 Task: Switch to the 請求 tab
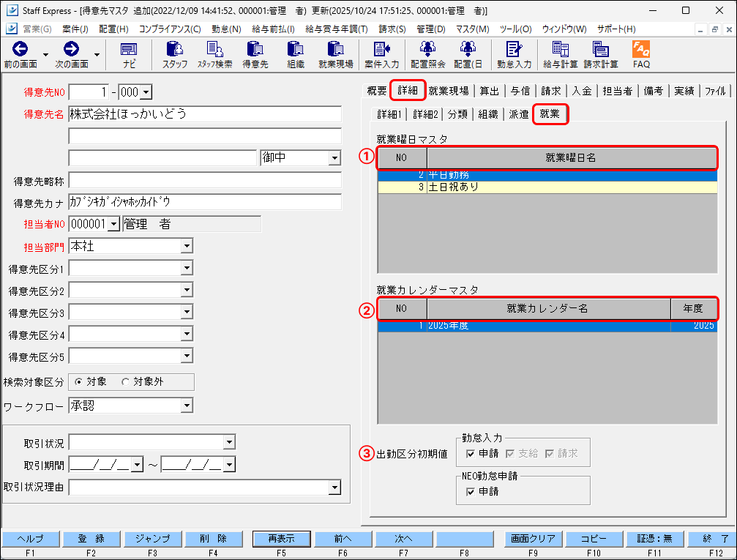coord(552,90)
